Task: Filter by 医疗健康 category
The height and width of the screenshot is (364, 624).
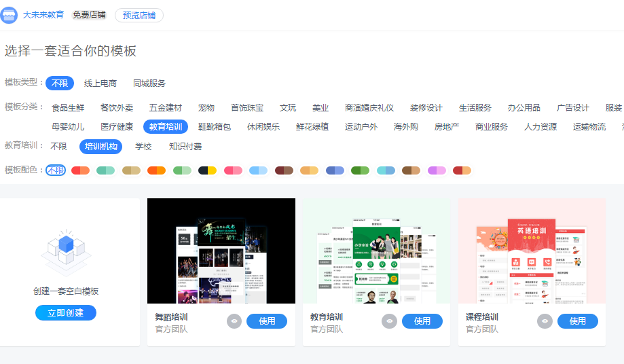Action: click(117, 126)
